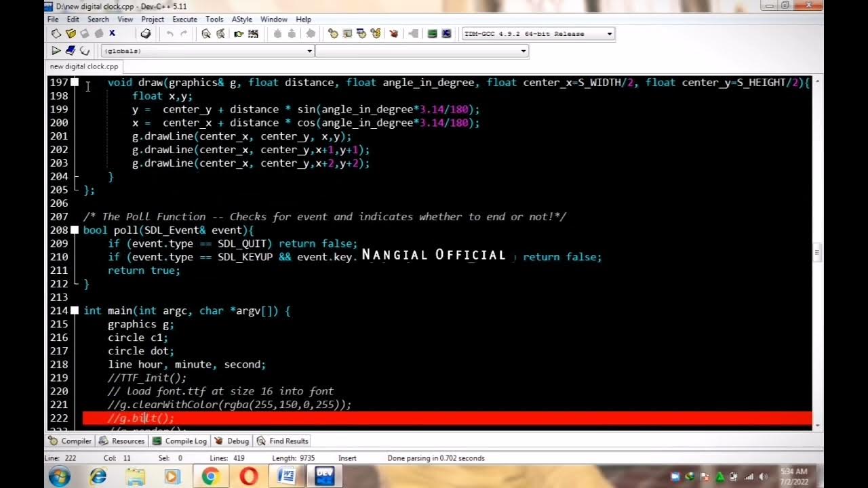Open the Project menu
The image size is (868, 488).
[x=153, y=19]
